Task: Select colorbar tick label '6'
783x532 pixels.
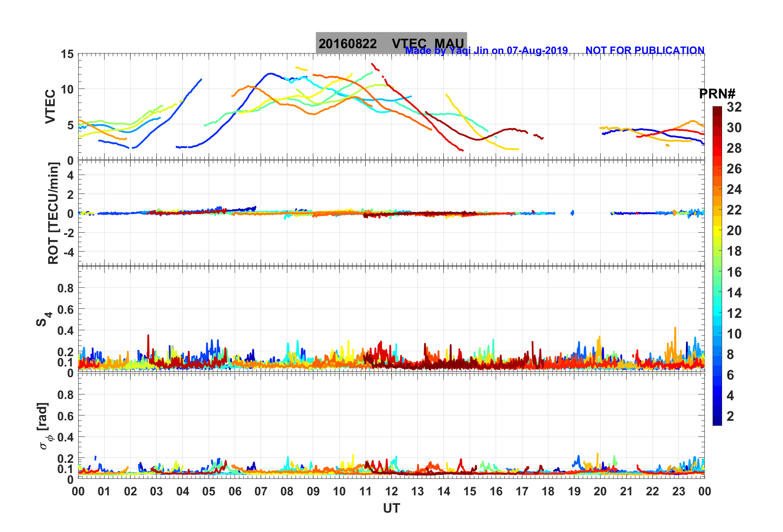Action: [x=730, y=375]
